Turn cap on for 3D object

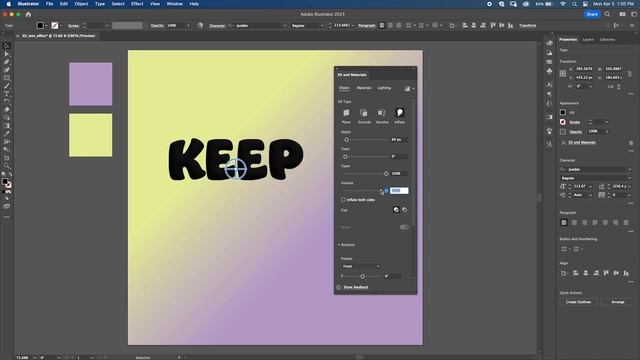pyautogui.click(x=396, y=210)
